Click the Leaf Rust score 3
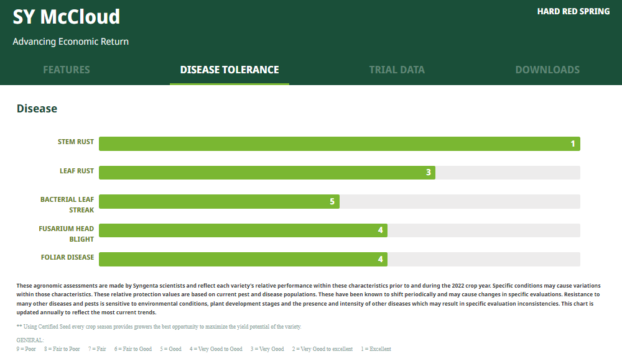 coord(429,172)
